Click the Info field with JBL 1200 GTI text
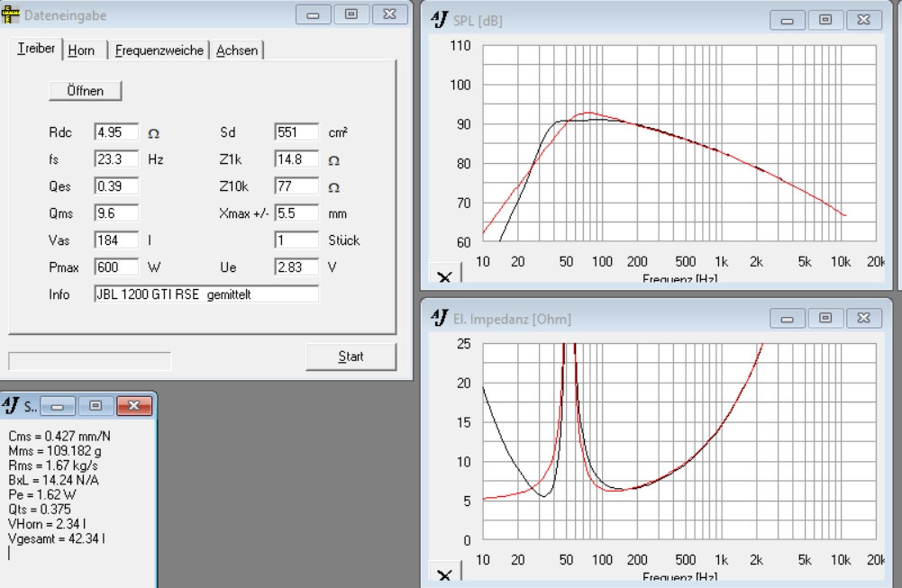The image size is (902, 588). pos(205,294)
